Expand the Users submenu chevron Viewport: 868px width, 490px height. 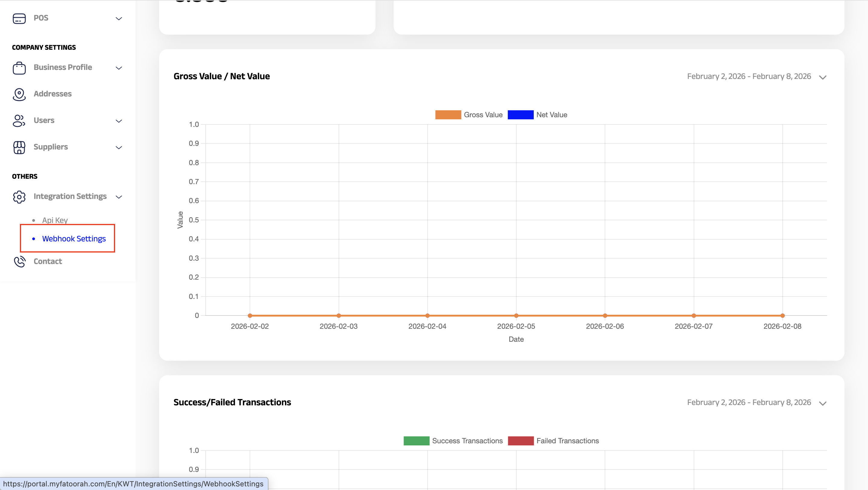(119, 121)
